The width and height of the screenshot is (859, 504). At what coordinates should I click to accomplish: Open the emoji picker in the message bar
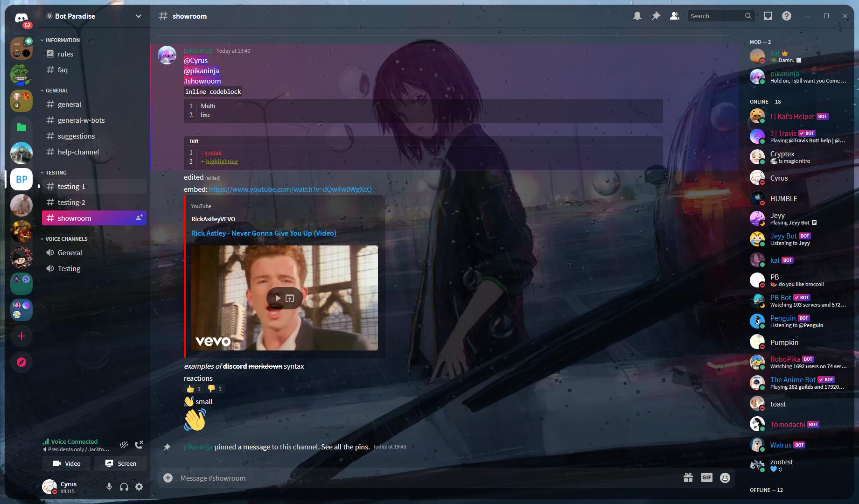724,478
